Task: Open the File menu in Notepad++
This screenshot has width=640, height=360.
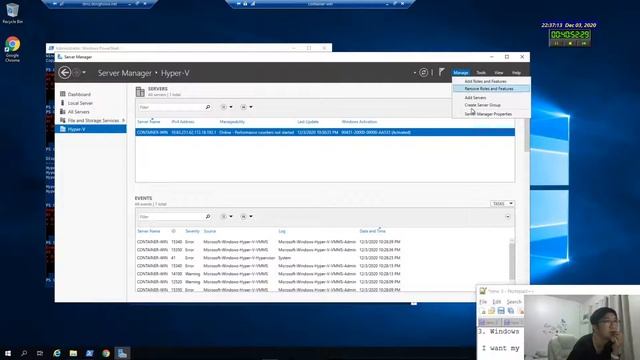Action: 483,302
